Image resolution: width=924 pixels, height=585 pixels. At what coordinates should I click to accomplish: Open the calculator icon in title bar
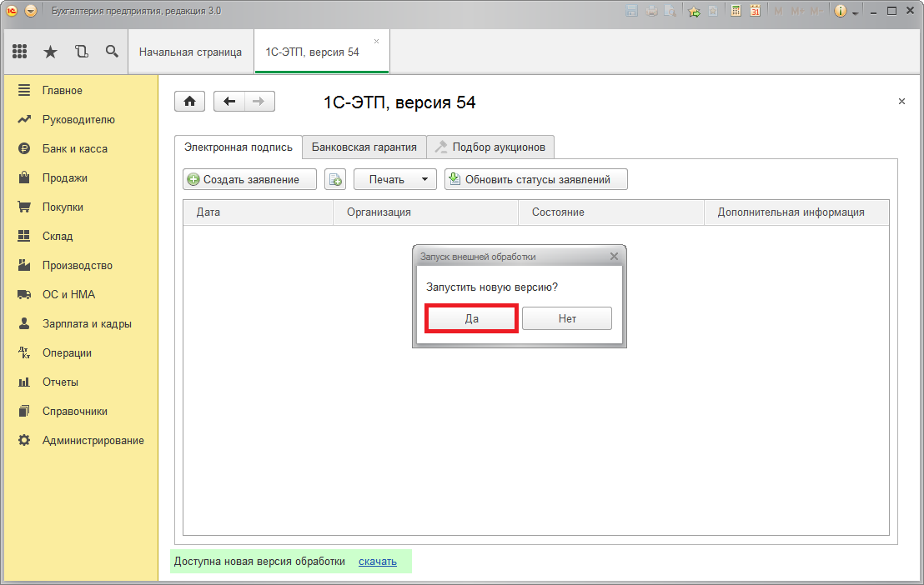pyautogui.click(x=736, y=11)
